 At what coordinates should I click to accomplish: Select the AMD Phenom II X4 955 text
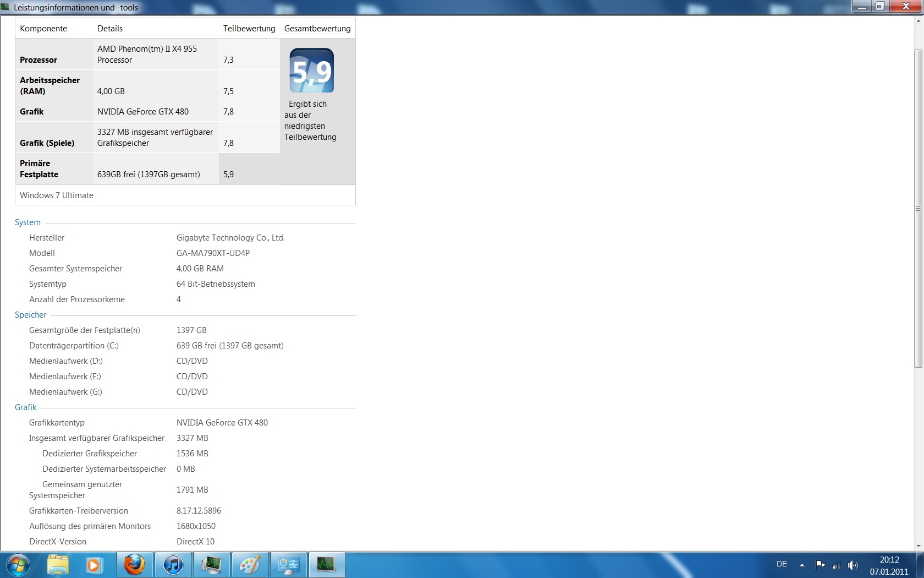[147, 54]
